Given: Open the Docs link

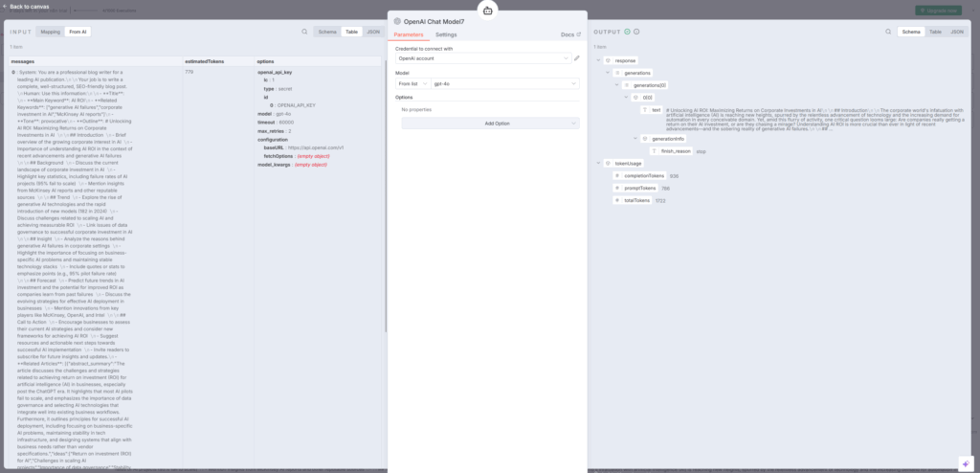Looking at the screenshot, I should 570,34.
